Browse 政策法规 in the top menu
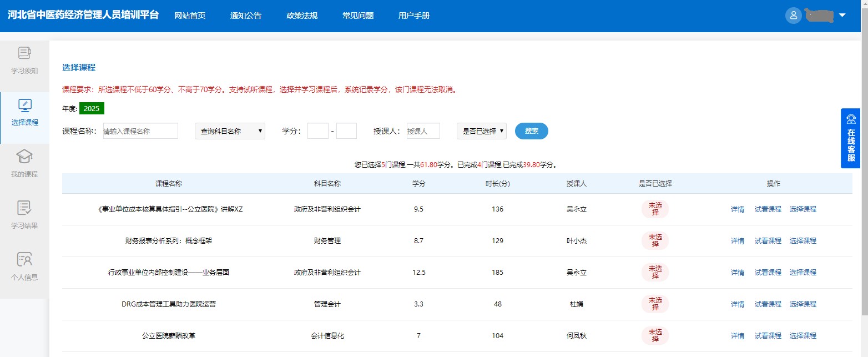 point(301,15)
